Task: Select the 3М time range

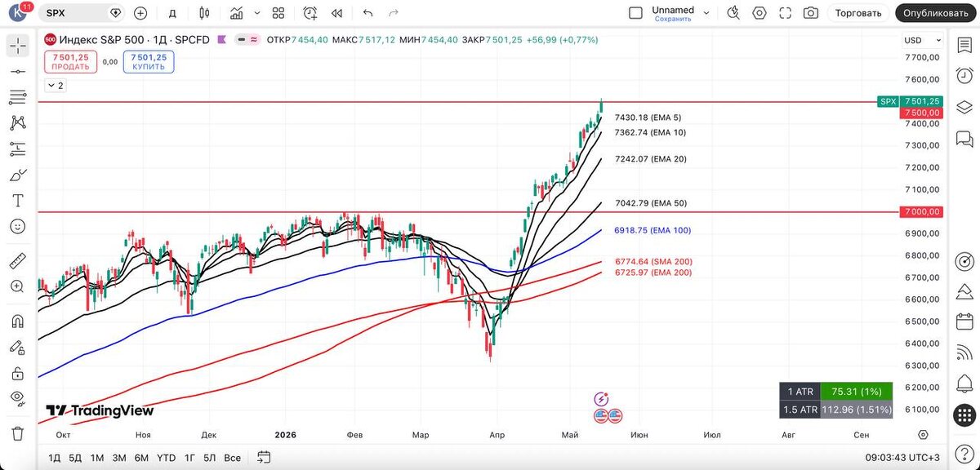Action: click(x=119, y=457)
